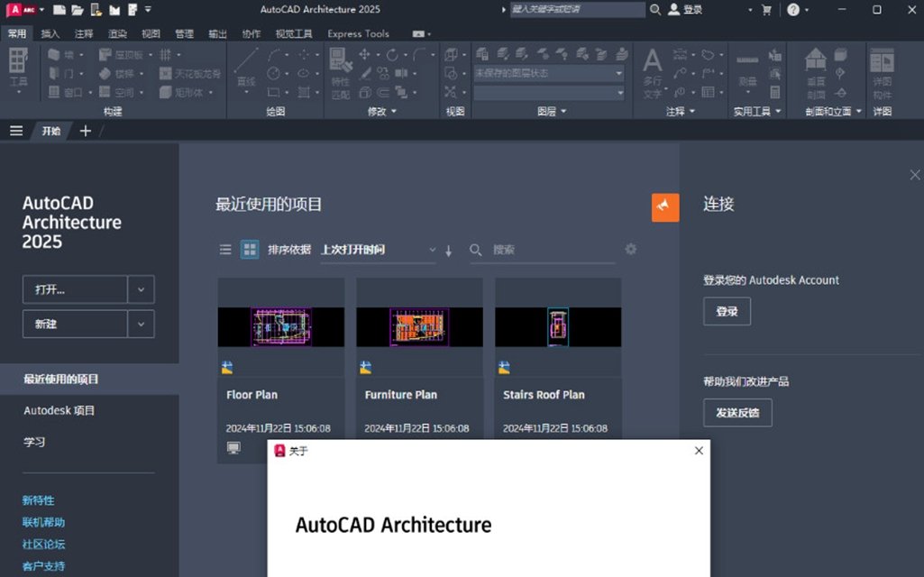Select the 直线 (Line) drawing tool
This screenshot has height=577, width=924.
[246, 69]
